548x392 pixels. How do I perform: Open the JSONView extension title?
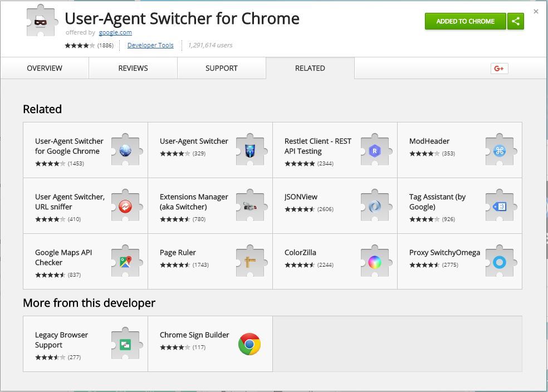(301, 197)
